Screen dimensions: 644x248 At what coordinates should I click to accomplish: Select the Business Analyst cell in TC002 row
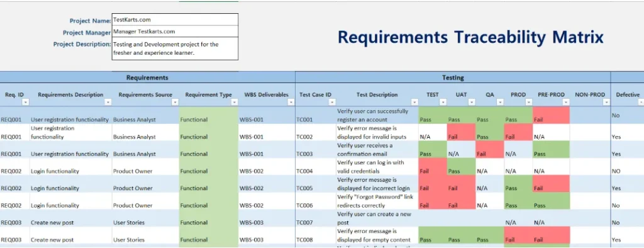145,133
